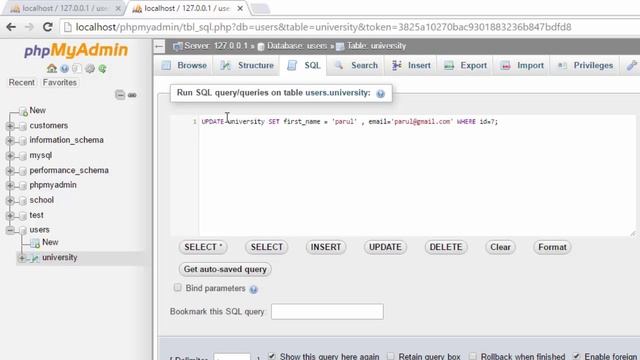640x360 pixels.
Task: Format the SQL query
Action: (x=552, y=247)
